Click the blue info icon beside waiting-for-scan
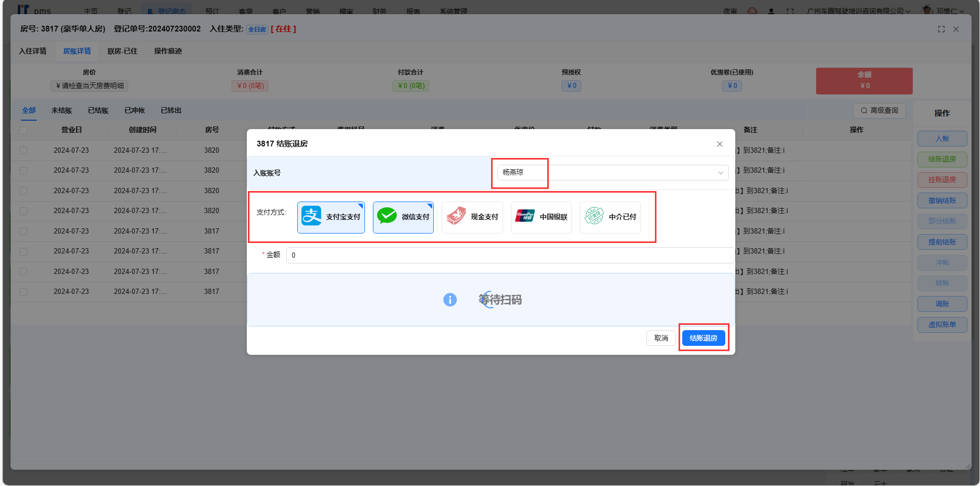 [x=450, y=300]
